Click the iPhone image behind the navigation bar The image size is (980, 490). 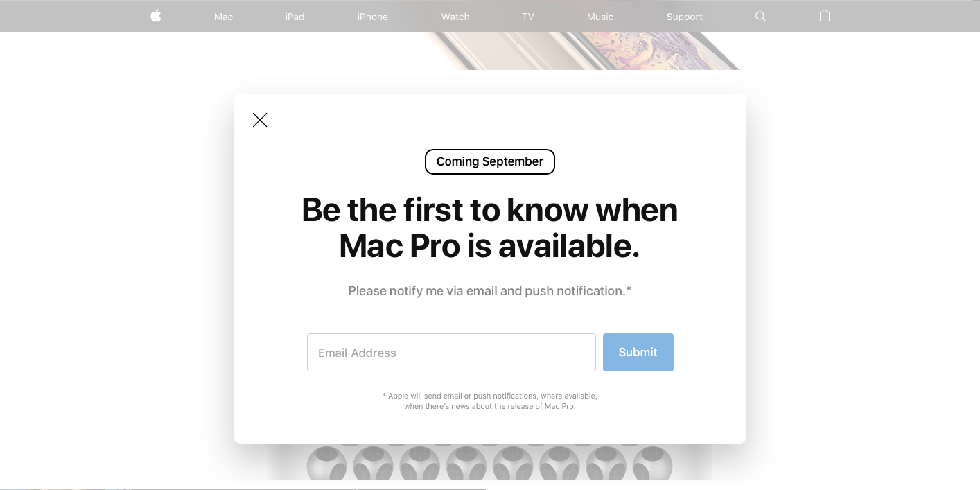tap(582, 50)
